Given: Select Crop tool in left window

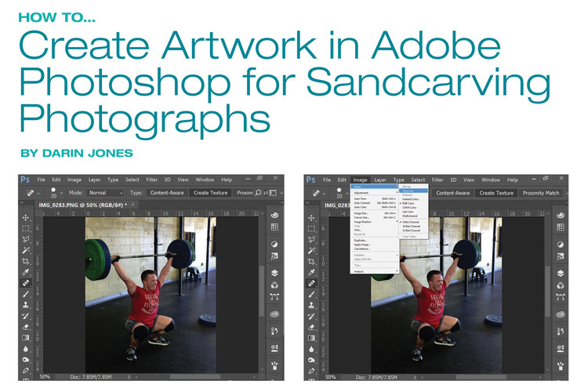Looking at the screenshot, I should (26, 261).
